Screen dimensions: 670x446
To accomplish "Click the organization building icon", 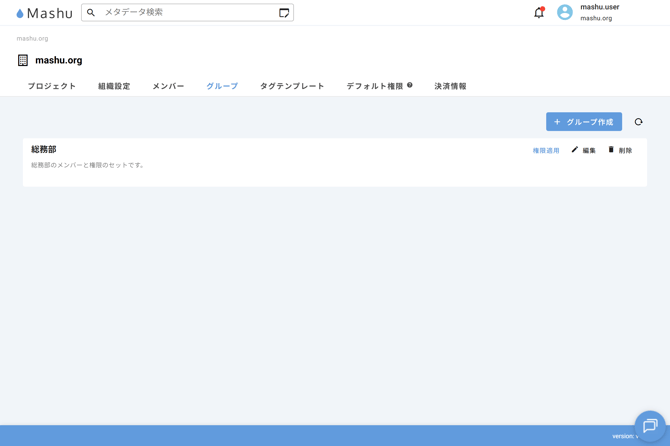I will click(x=23, y=60).
